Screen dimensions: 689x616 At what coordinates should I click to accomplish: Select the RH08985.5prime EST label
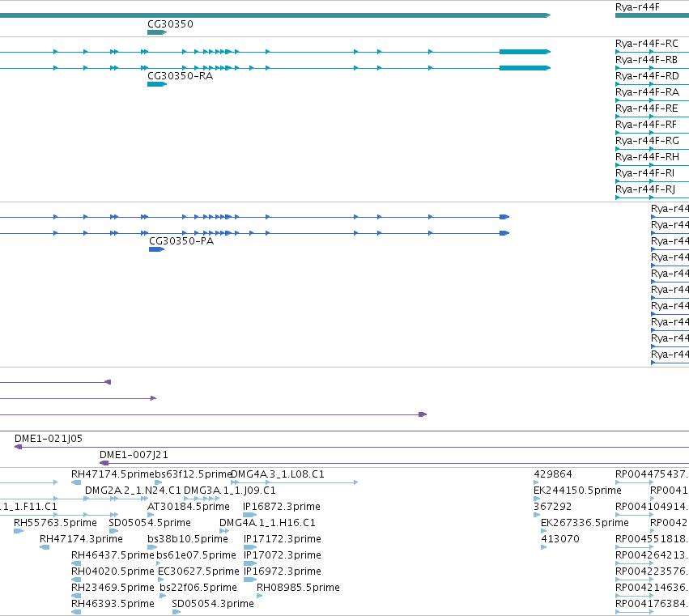[x=299, y=588]
